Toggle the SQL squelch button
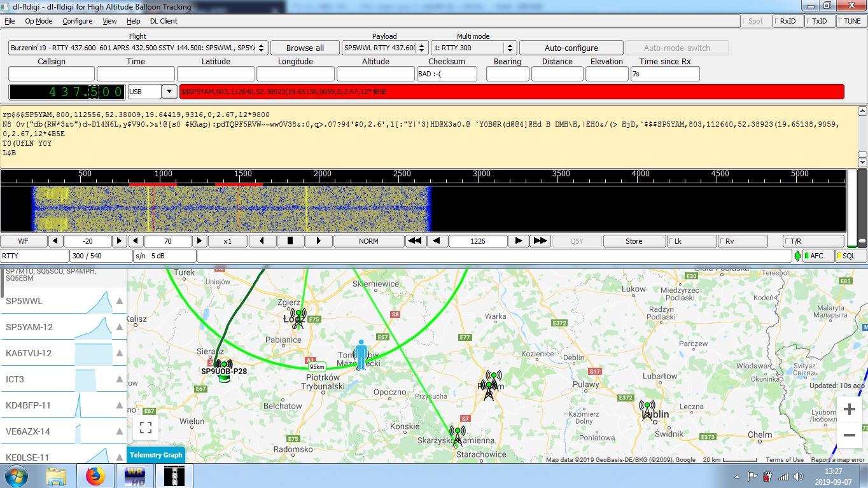This screenshot has width=868, height=488. (x=850, y=256)
